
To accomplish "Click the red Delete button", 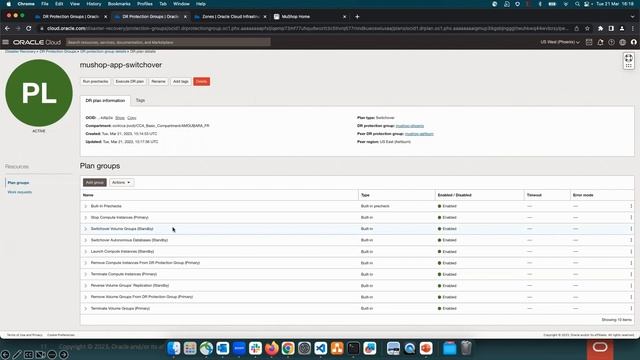I will pyautogui.click(x=202, y=82).
